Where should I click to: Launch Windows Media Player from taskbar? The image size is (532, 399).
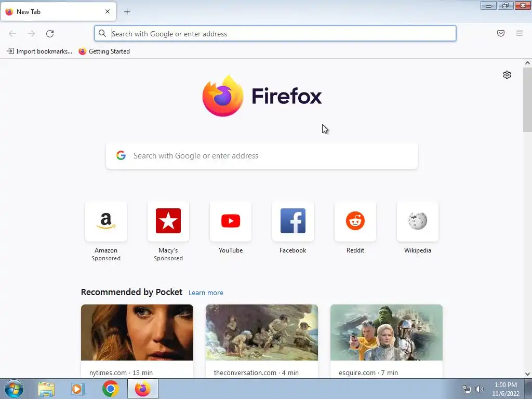78,389
